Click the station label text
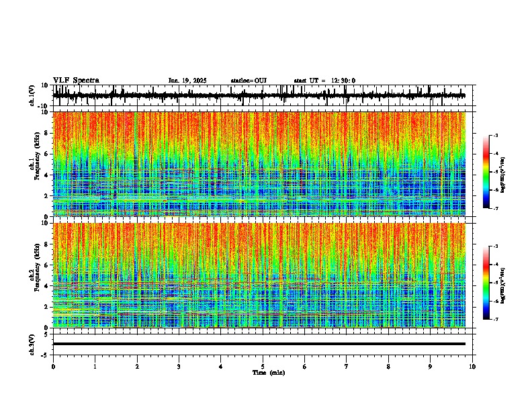Viewport: 532px width, 411px height. pyautogui.click(x=249, y=81)
